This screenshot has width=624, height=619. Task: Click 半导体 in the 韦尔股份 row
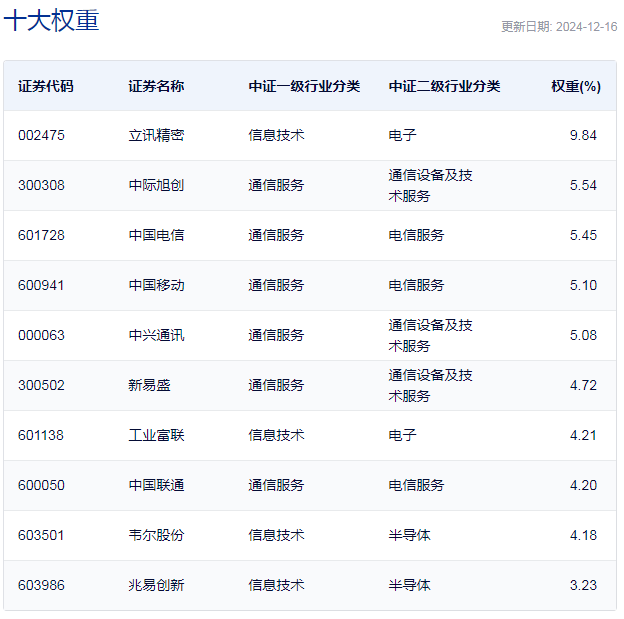410,535
